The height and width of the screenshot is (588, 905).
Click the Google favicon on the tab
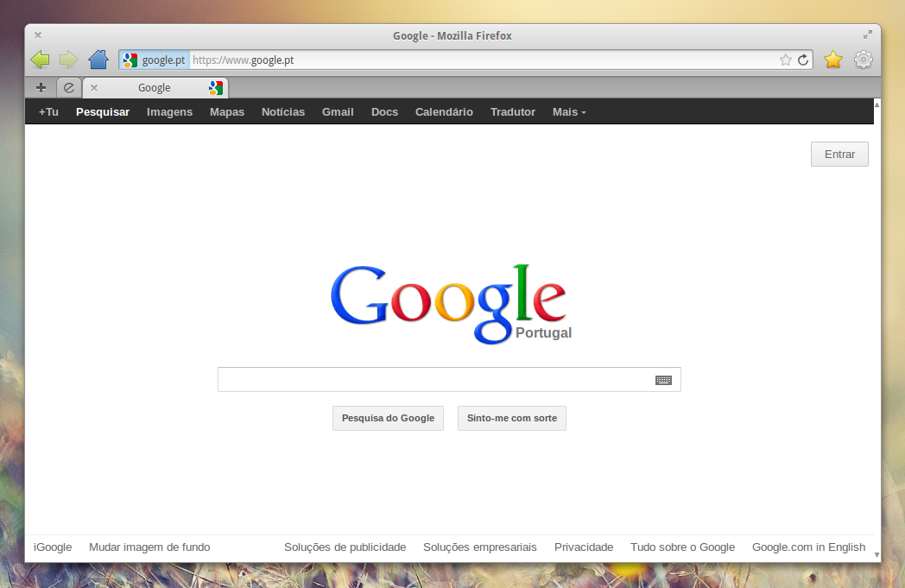pyautogui.click(x=216, y=88)
